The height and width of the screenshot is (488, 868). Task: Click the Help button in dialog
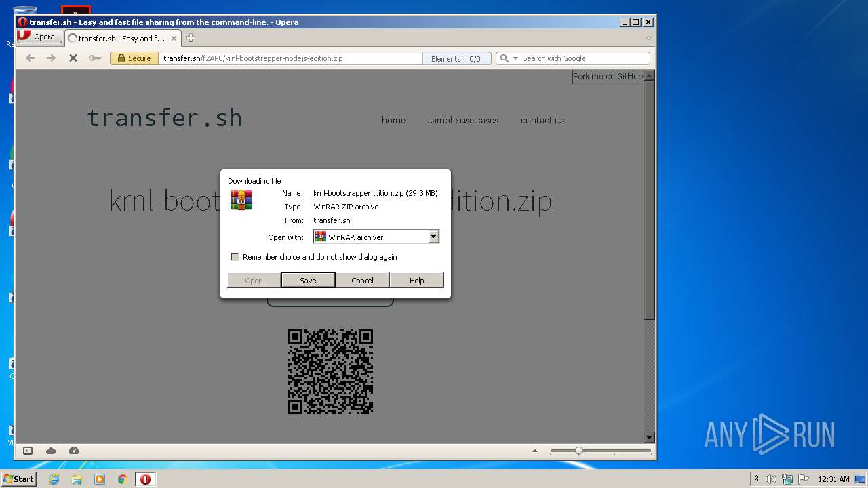point(416,281)
